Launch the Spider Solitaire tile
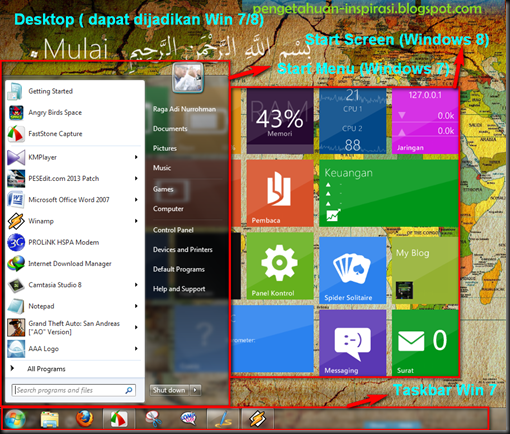This screenshot has width=510, height=434. click(x=352, y=270)
